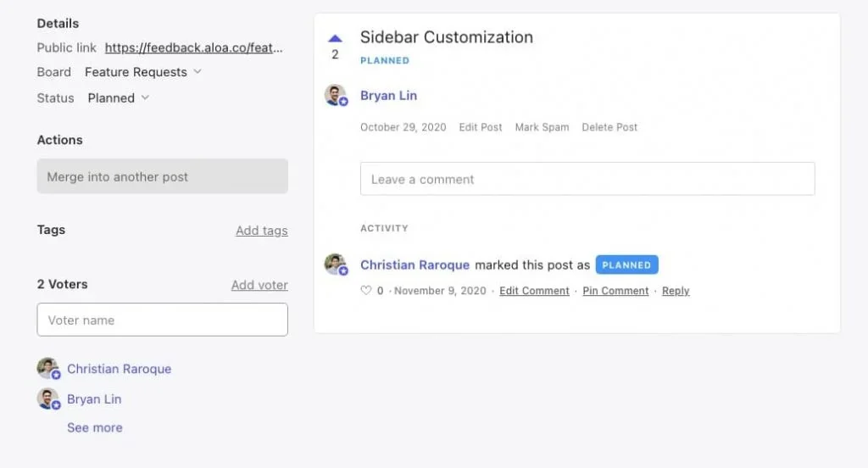Click Christian Raroque's avatar in activity
868x468 pixels.
pos(336,265)
